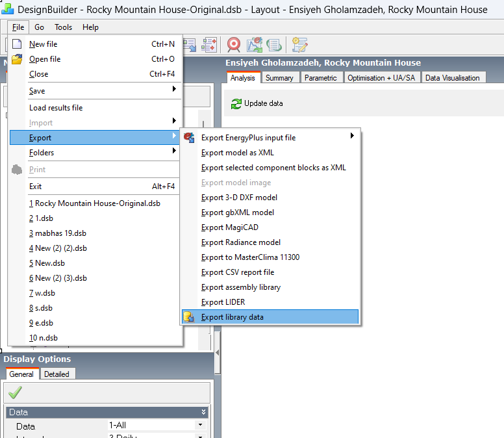The height and width of the screenshot is (438, 504).
Task: Select Close in the File menu
Action: 95,74
